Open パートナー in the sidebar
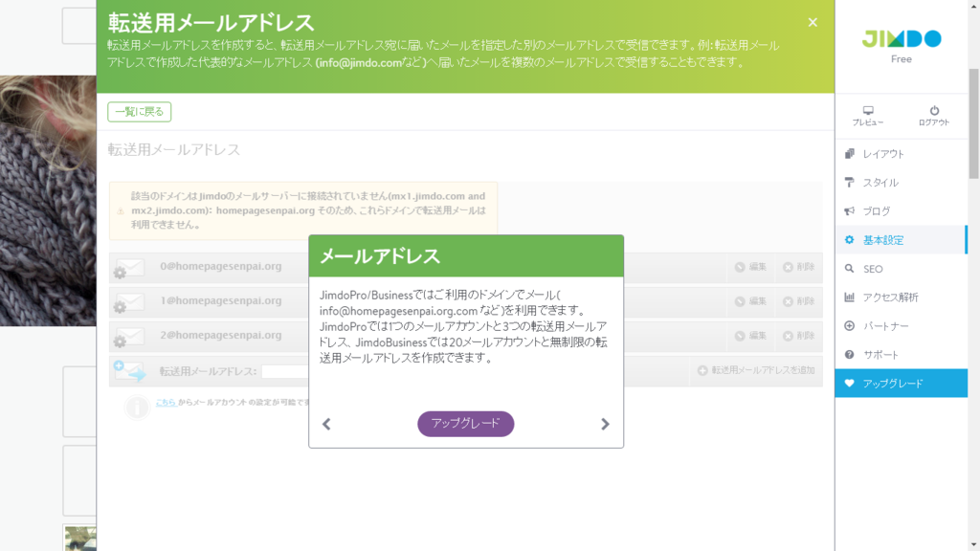Screen dimensions: 980x551 click(x=902, y=326)
